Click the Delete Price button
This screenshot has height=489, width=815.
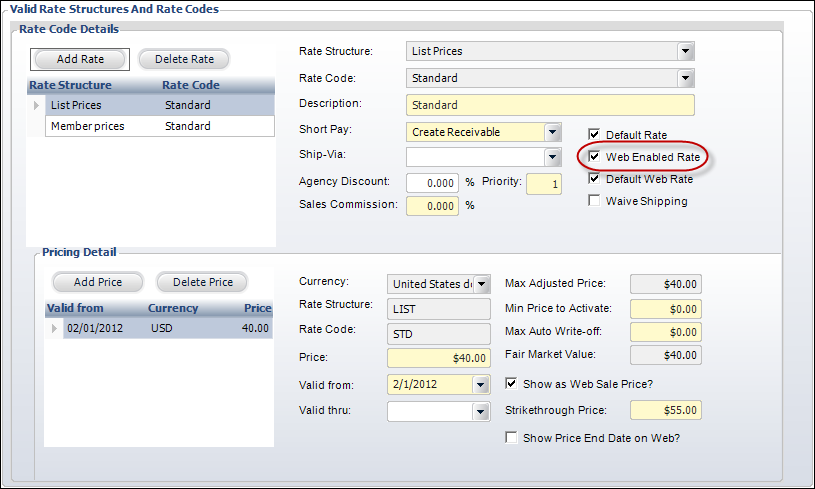click(203, 282)
